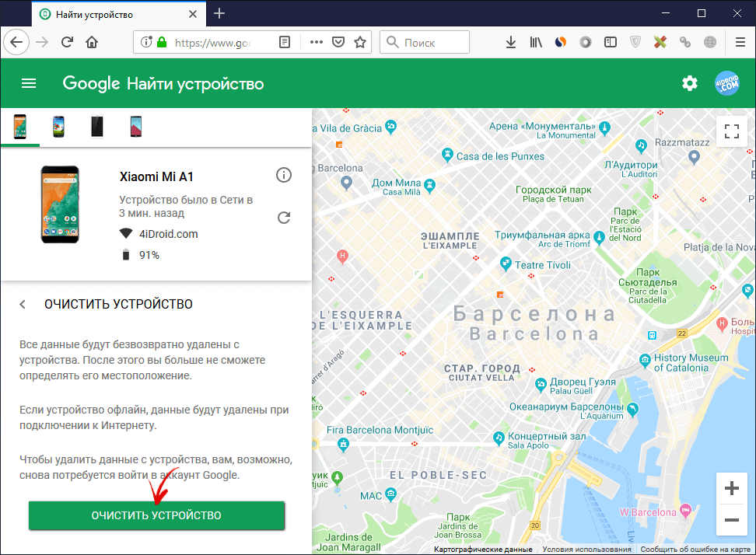This screenshot has height=555, width=756.
Task: Click the Firefox home button
Action: coord(92,42)
